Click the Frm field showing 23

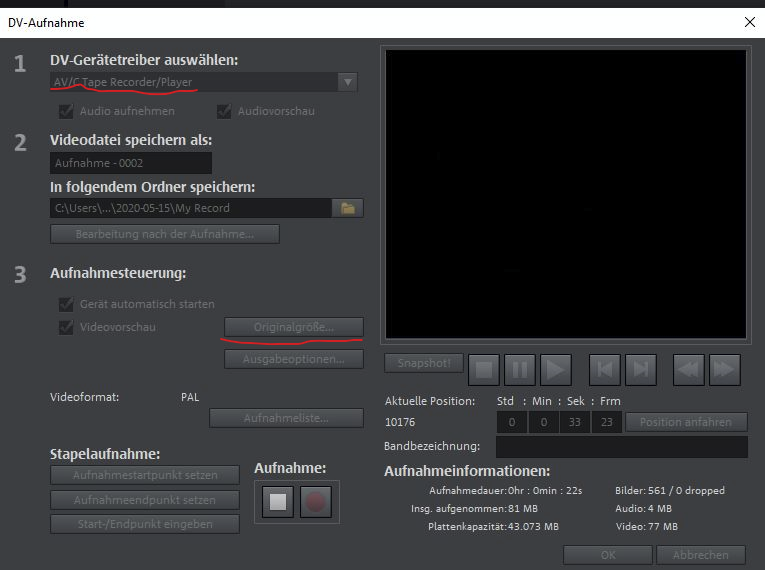click(x=606, y=422)
